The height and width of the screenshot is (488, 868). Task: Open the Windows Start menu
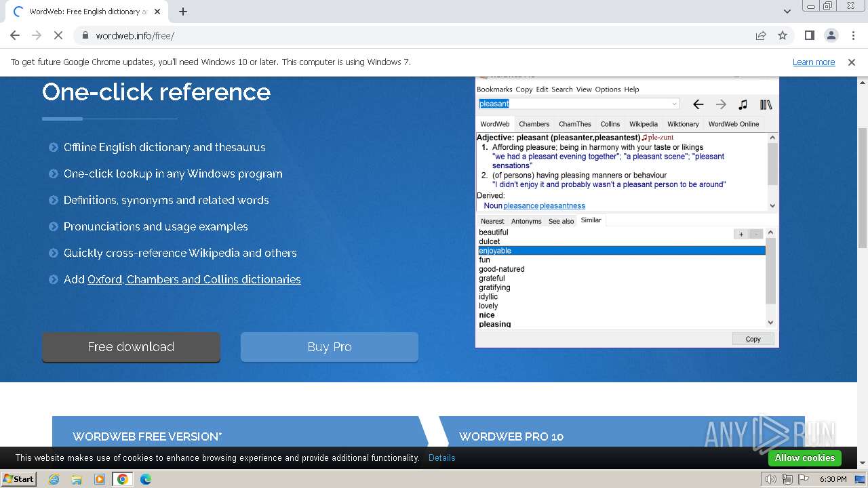19,479
